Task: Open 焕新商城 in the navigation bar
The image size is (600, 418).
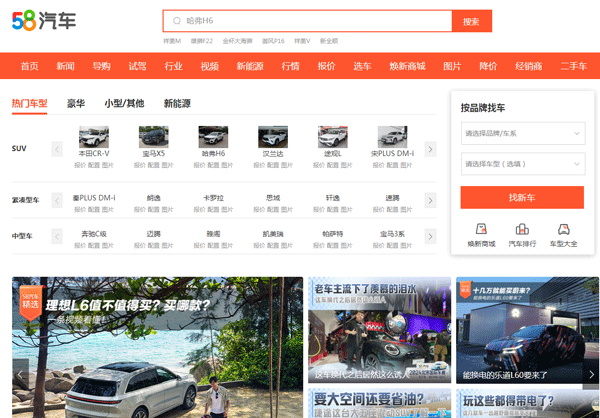Action: click(x=407, y=66)
